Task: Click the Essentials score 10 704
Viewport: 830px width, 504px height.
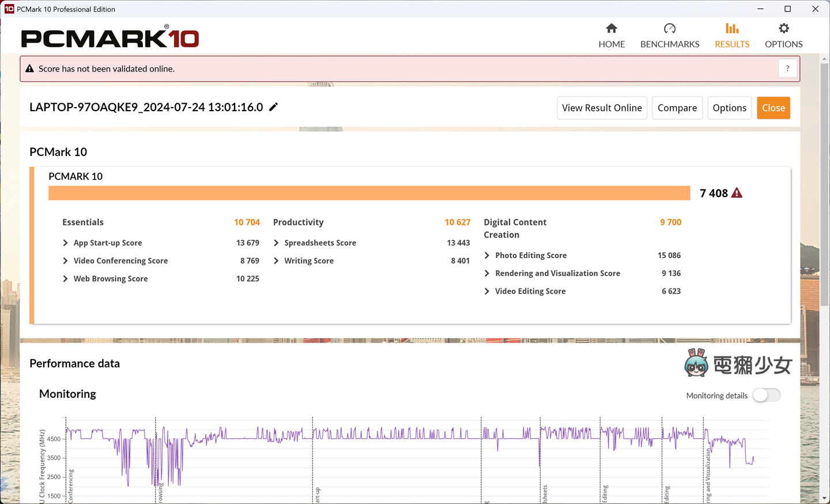Action: tap(247, 222)
